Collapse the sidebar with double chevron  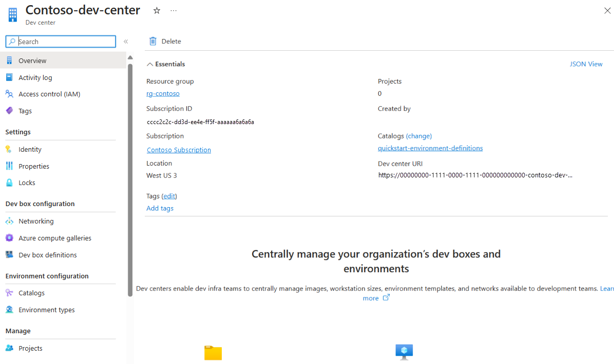[x=126, y=42]
